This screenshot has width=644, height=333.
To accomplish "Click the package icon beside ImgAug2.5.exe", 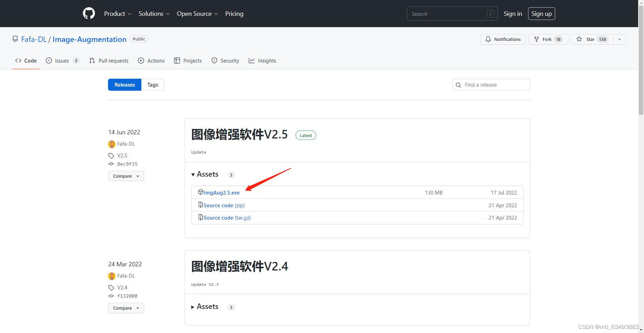I will (201, 192).
